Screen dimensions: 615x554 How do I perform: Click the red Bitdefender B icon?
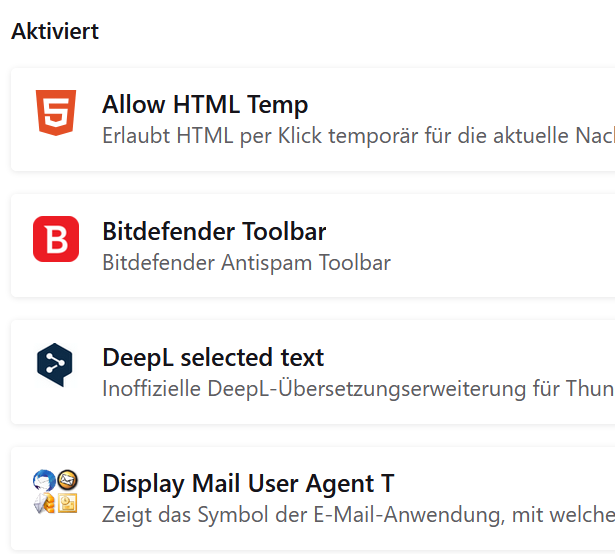[56, 239]
